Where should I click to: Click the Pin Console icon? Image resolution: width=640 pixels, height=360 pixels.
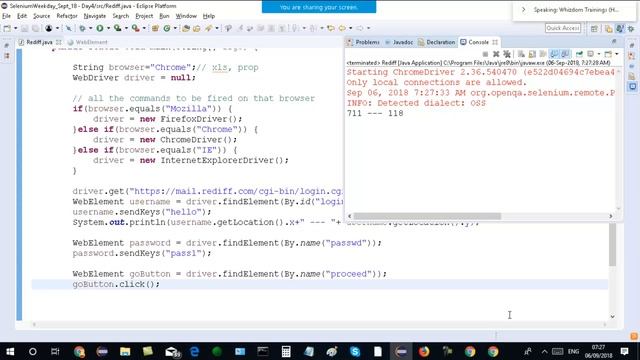point(579,54)
